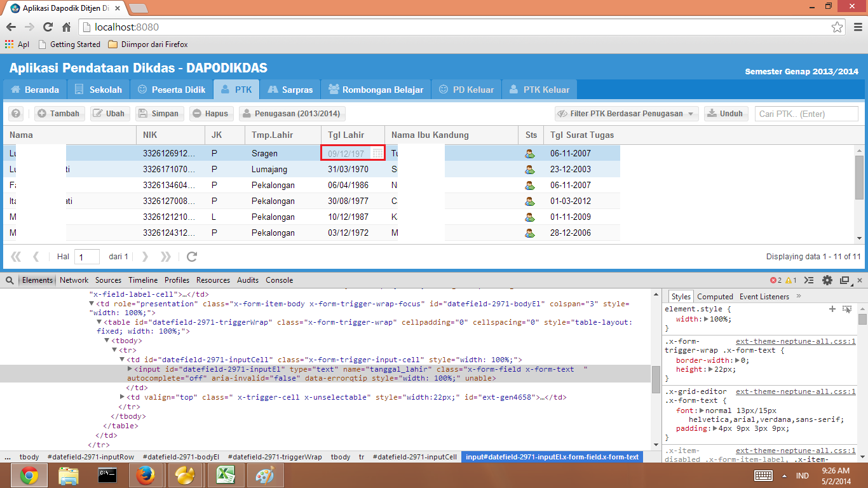Switch to the Sarpras tab
This screenshot has width=868, height=488.
pyautogui.click(x=290, y=90)
